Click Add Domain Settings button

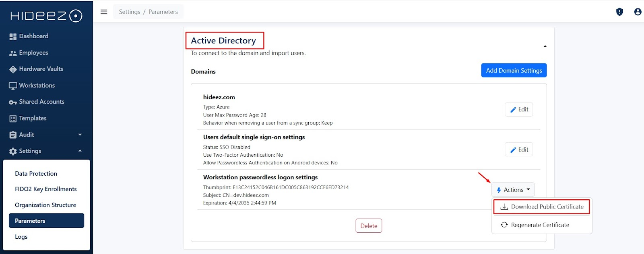(514, 70)
